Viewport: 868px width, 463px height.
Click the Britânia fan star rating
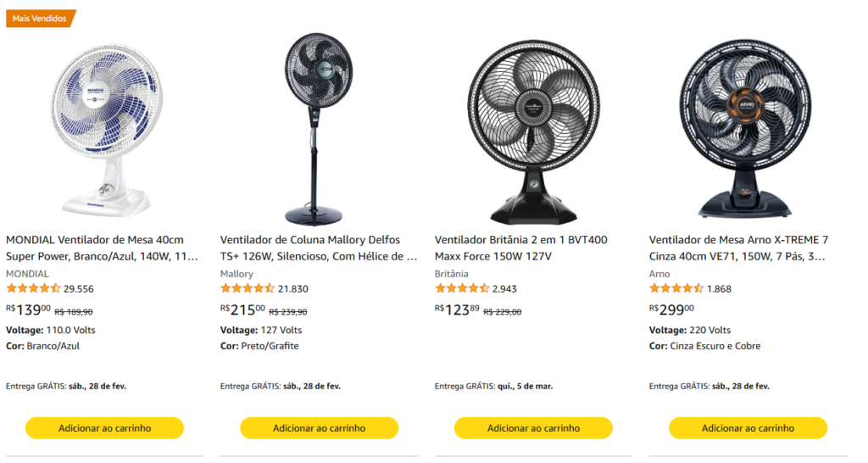[462, 288]
